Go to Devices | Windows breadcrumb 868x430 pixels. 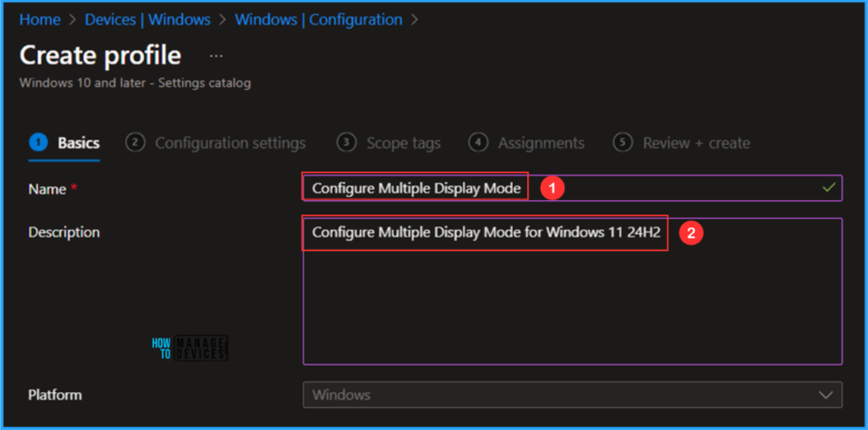click(147, 20)
